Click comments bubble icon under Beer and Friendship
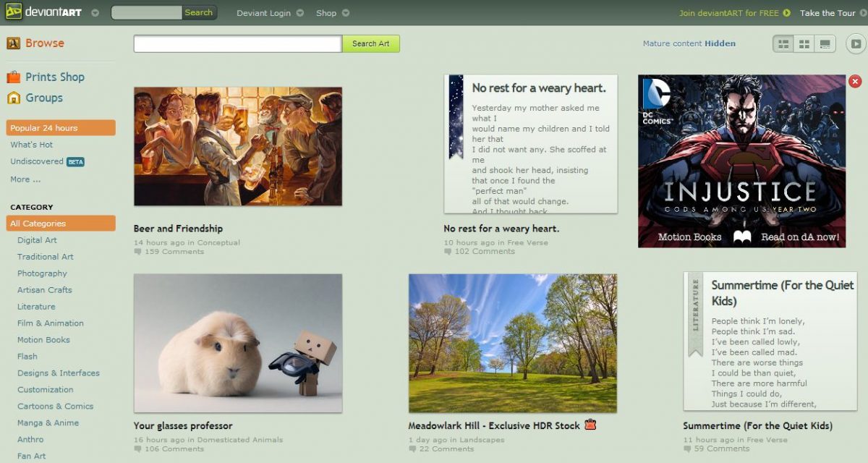This screenshot has width=868, height=463. pos(137,252)
